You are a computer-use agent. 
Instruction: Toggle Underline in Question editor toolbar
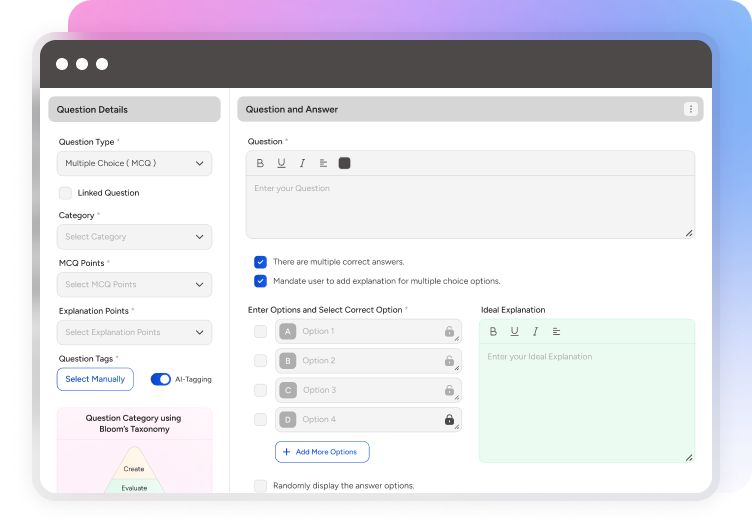click(281, 163)
